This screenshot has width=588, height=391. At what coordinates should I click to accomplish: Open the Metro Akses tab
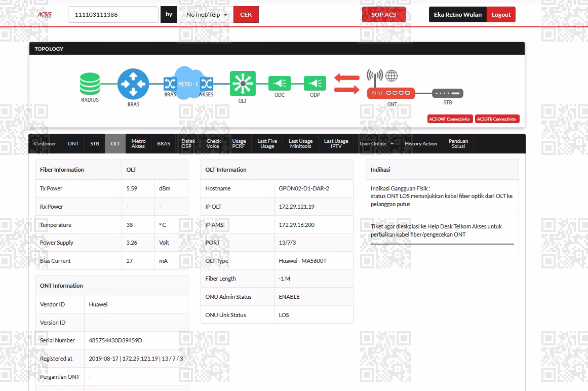coord(138,143)
